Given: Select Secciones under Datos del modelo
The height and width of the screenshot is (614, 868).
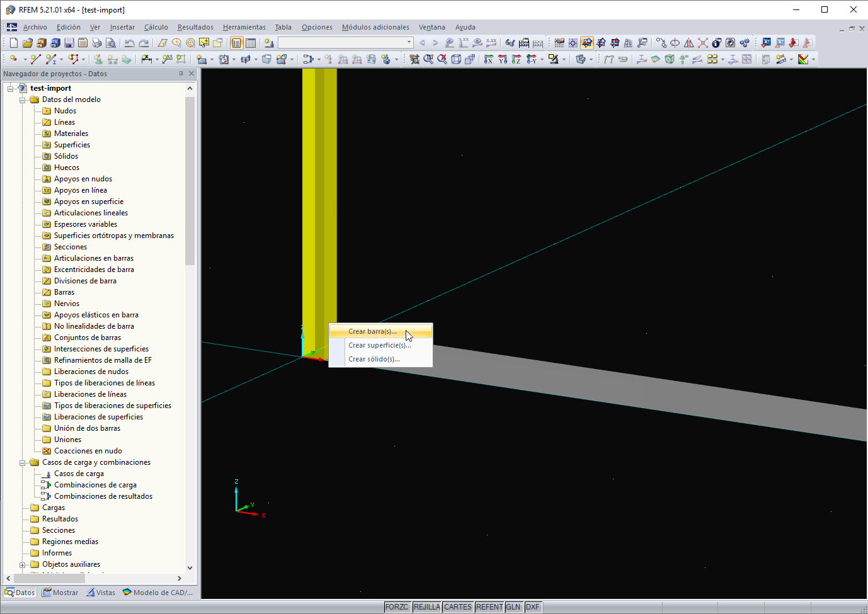Looking at the screenshot, I should (71, 247).
